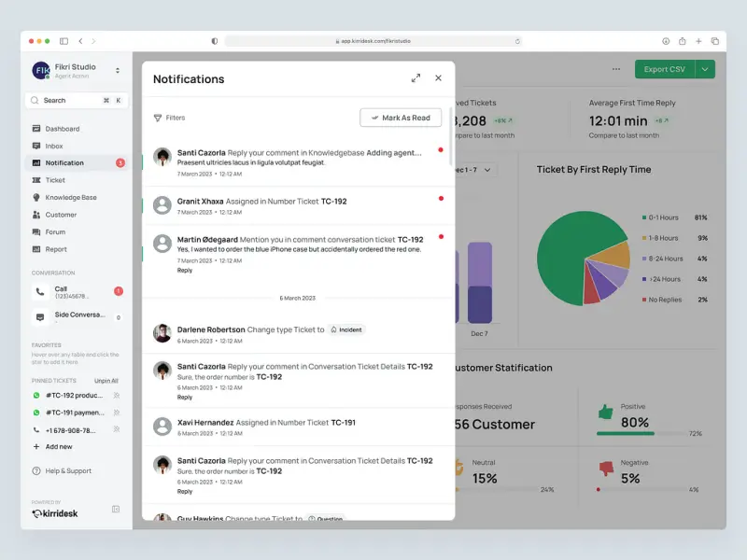Viewport: 747px width, 560px height.
Task: Click the Safari share icon
Action: coord(683,41)
